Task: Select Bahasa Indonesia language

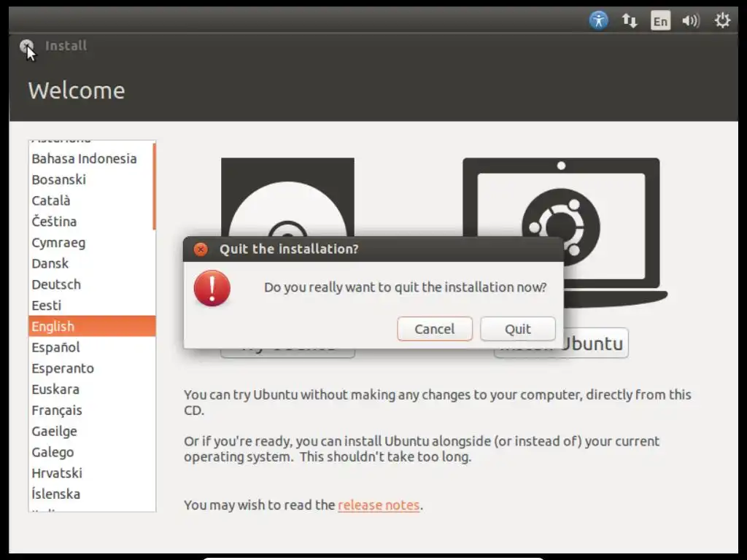Action: 90,158
